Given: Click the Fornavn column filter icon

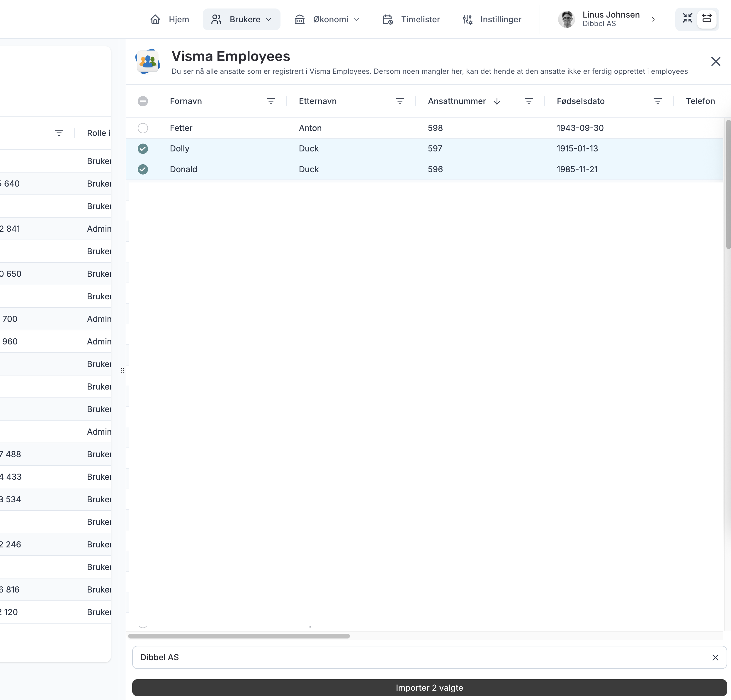Looking at the screenshot, I should [271, 101].
